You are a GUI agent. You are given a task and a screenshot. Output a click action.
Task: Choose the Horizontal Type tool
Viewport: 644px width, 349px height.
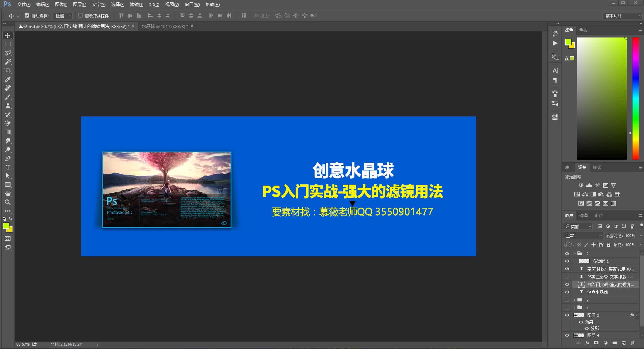point(8,167)
